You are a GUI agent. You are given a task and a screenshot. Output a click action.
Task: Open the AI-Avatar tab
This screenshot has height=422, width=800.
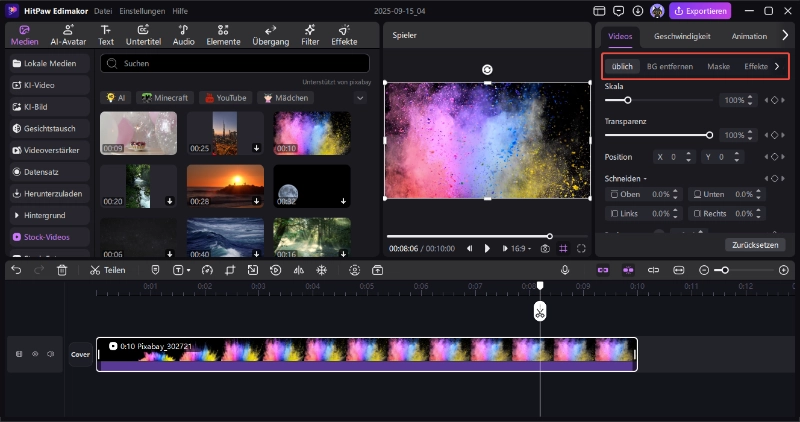tap(68, 35)
